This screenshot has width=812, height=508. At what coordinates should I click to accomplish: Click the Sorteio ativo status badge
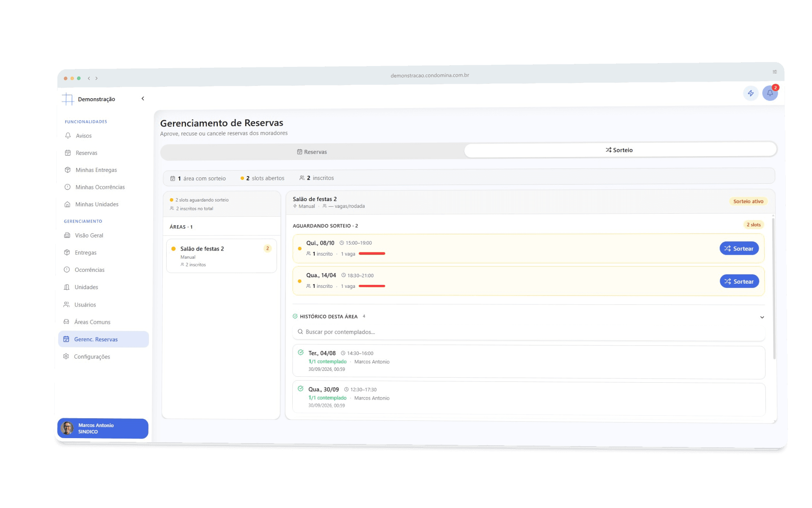[x=748, y=202]
